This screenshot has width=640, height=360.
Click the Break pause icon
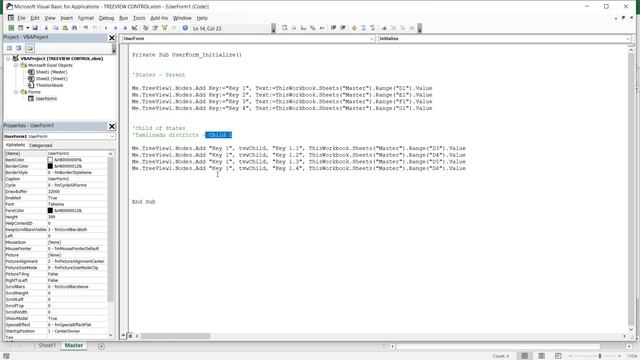(116, 28)
